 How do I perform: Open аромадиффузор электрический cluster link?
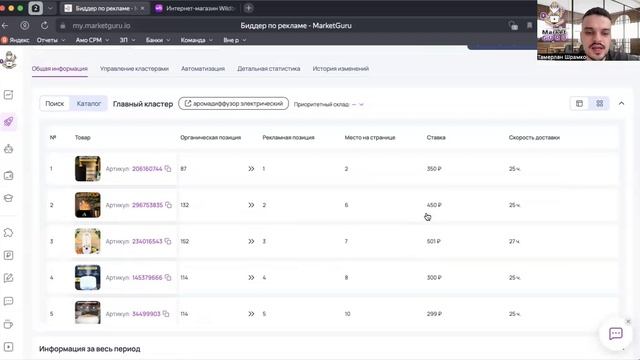click(x=233, y=104)
